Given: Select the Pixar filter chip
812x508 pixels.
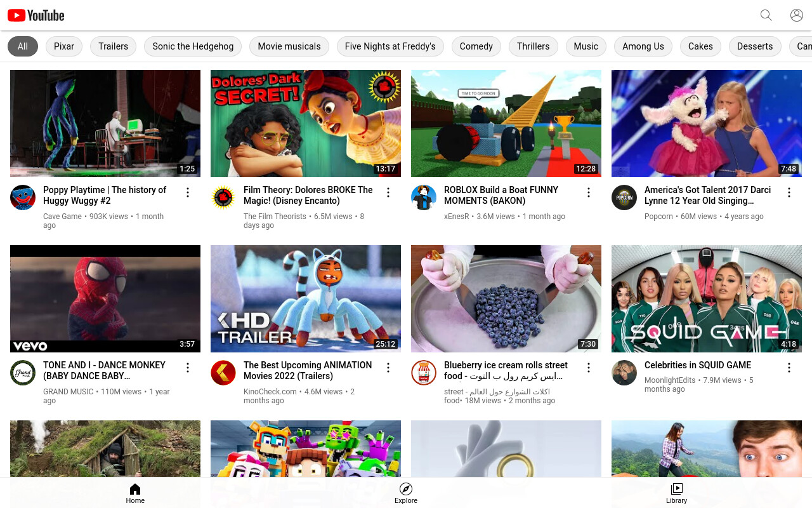Looking at the screenshot, I should tap(64, 46).
